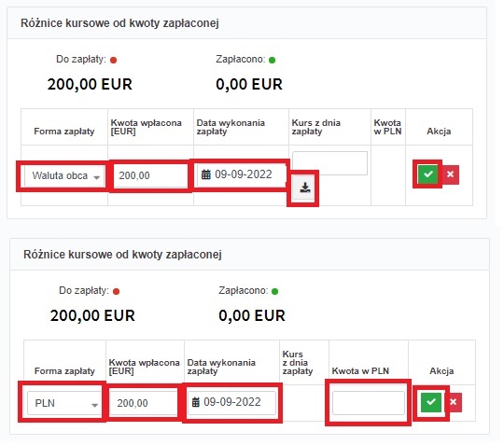The width and height of the screenshot is (504, 445).
Task: Click upper Różnice kursowe od kwoty zapłaconej header
Action: [x=119, y=23]
